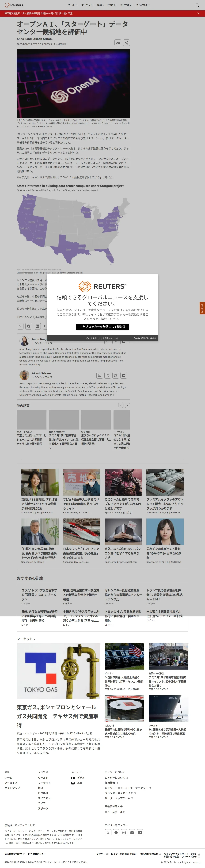The image size is (205, 868).
Task: Open the sponsored sofa outlet ad image
Action: click(165, 482)
